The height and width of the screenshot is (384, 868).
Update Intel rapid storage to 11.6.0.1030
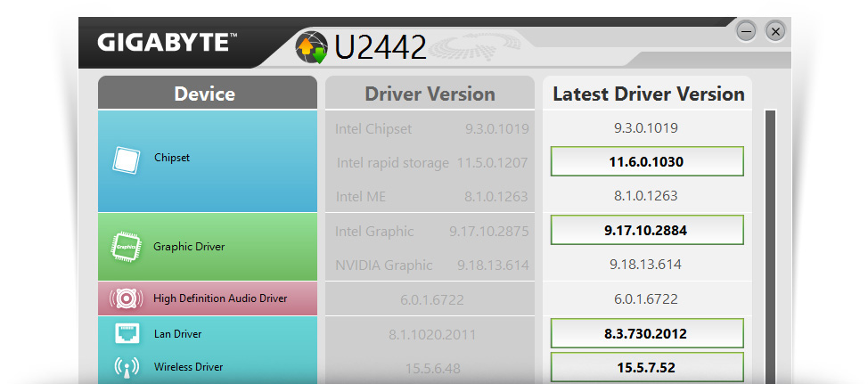pos(647,161)
